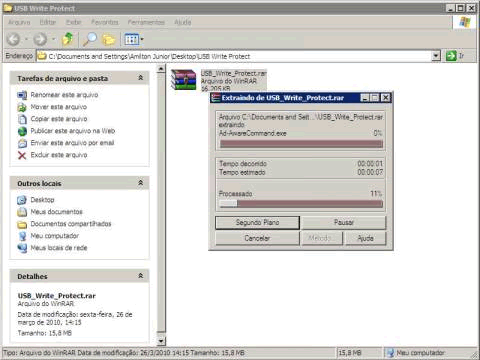Click the sidebar scroll up arrow

pos(161,69)
